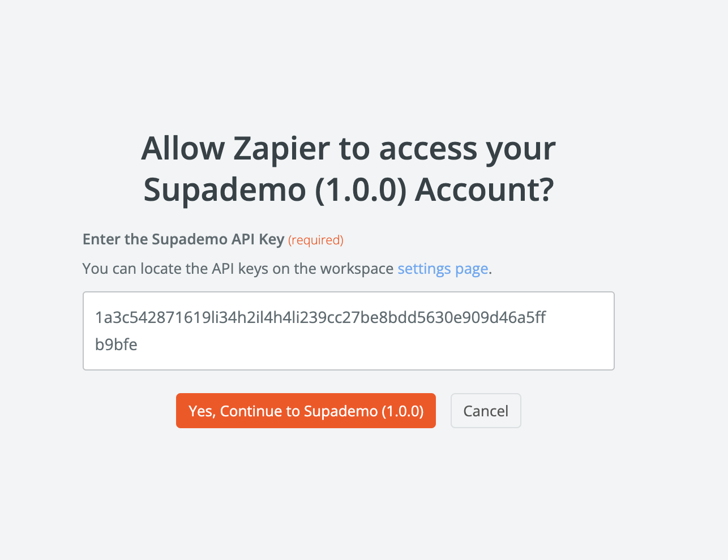Cancel the Zapier access request
Screen dimensions: 728x560
click(486, 411)
